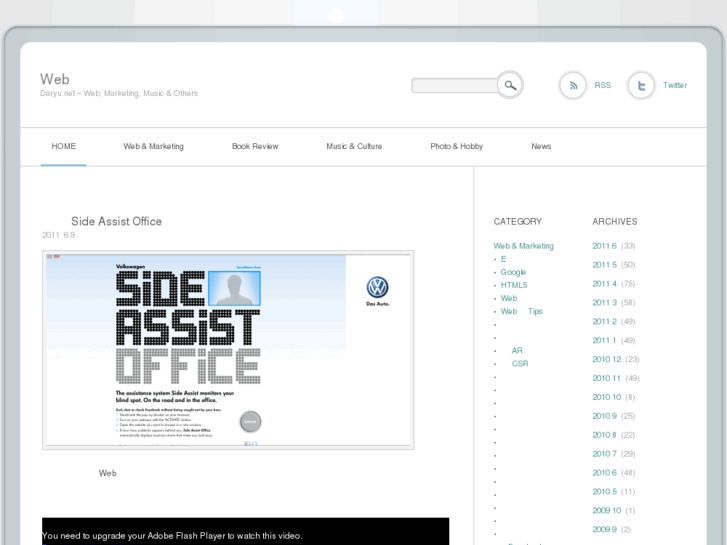The height and width of the screenshot is (545, 727).
Task: Open the AR category link
Action: pos(517,351)
